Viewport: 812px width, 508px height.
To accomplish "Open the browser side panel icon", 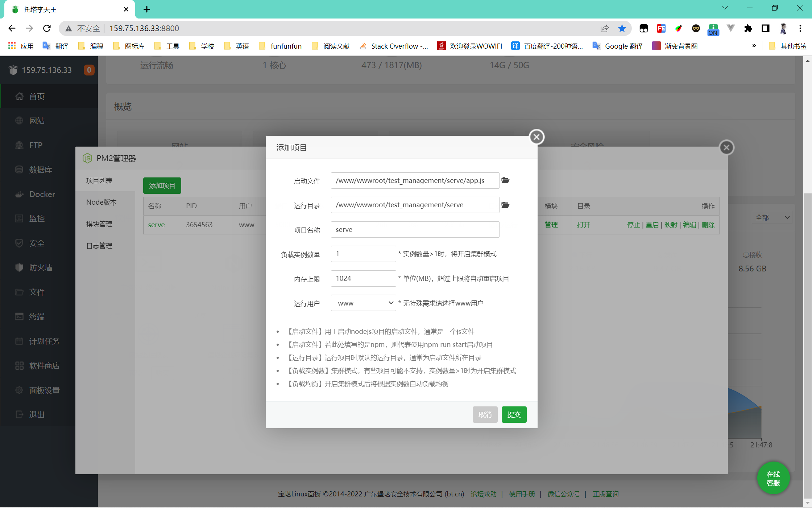I will (765, 28).
